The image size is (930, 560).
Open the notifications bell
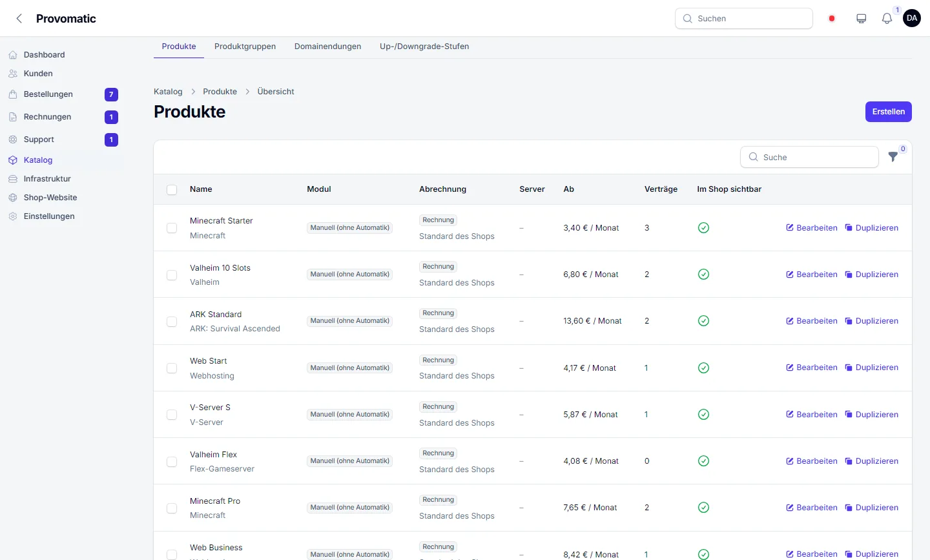[887, 19]
